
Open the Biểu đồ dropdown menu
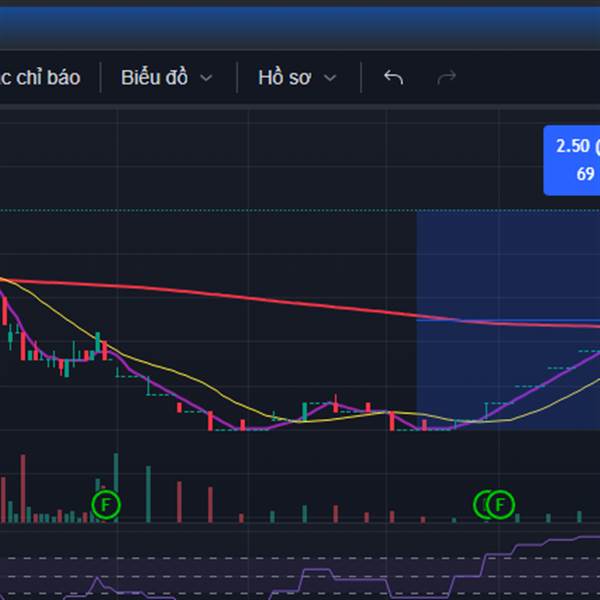pos(166,78)
